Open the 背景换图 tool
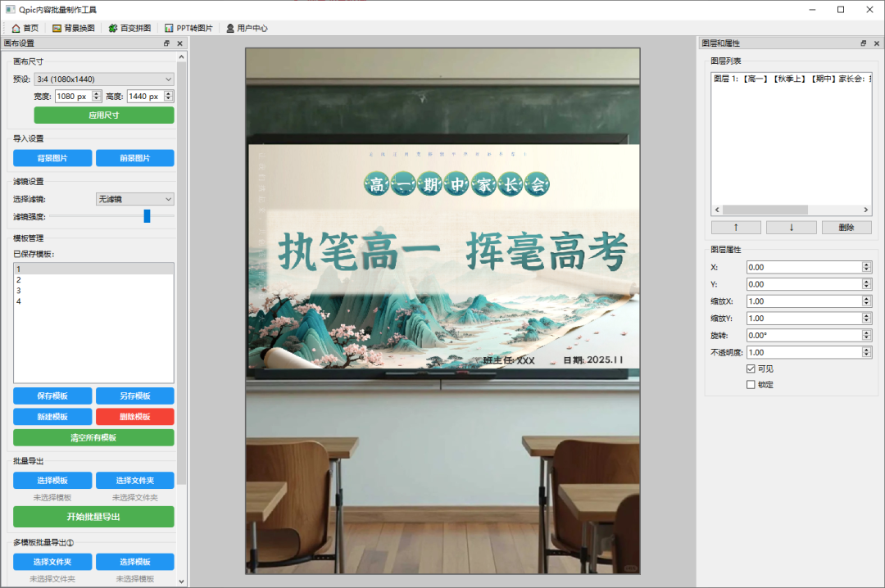The height and width of the screenshot is (588, 885). [73, 28]
